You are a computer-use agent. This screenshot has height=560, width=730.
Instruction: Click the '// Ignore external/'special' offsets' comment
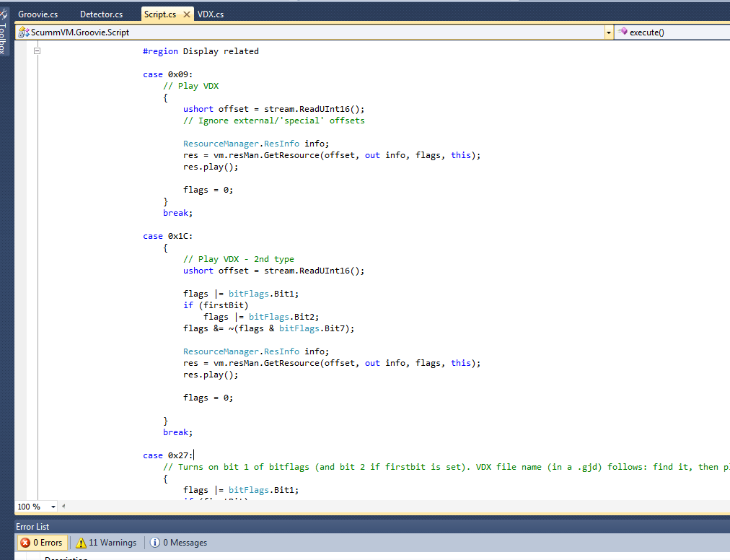tap(274, 121)
